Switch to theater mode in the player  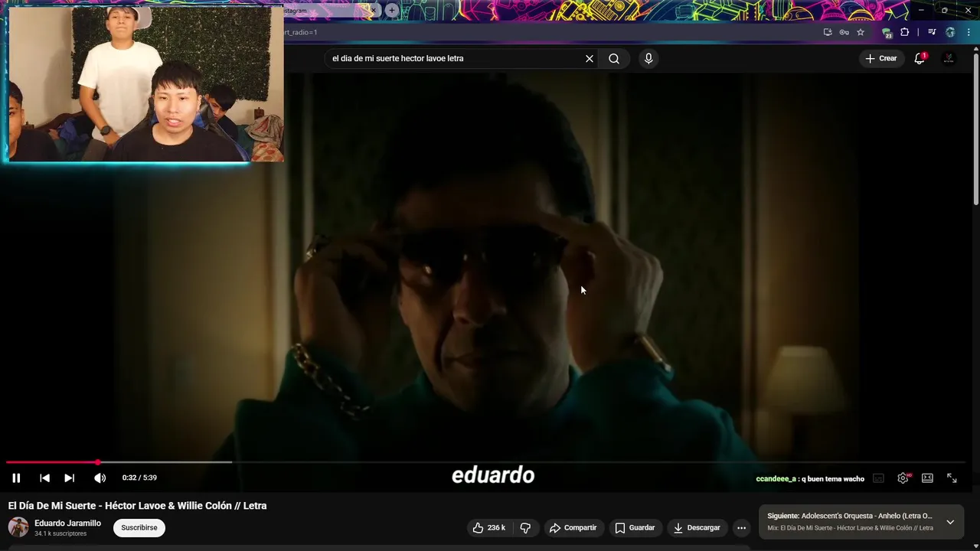927,478
